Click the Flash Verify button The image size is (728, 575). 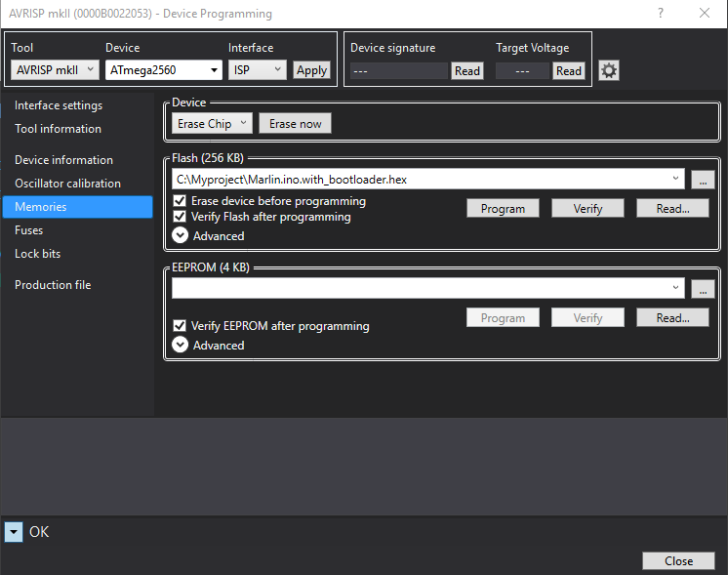click(587, 209)
